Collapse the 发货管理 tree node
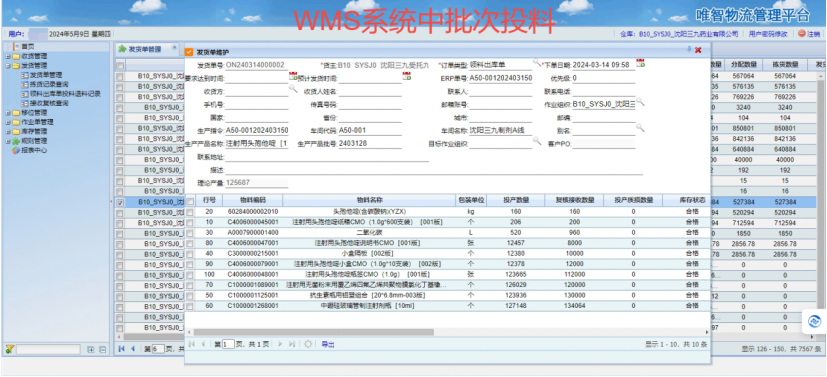Image resolution: width=827 pixels, height=377 pixels. [7, 66]
